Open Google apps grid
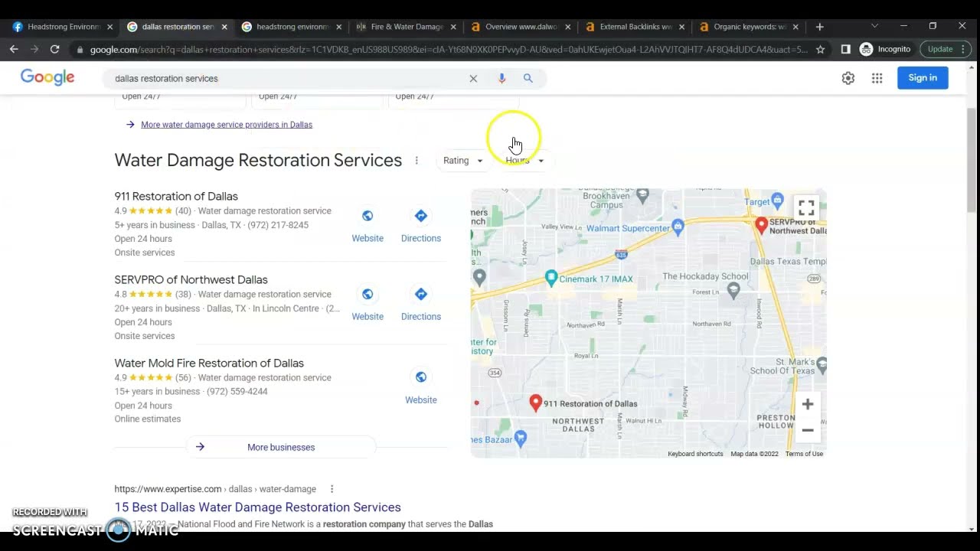980x551 pixels. [877, 78]
